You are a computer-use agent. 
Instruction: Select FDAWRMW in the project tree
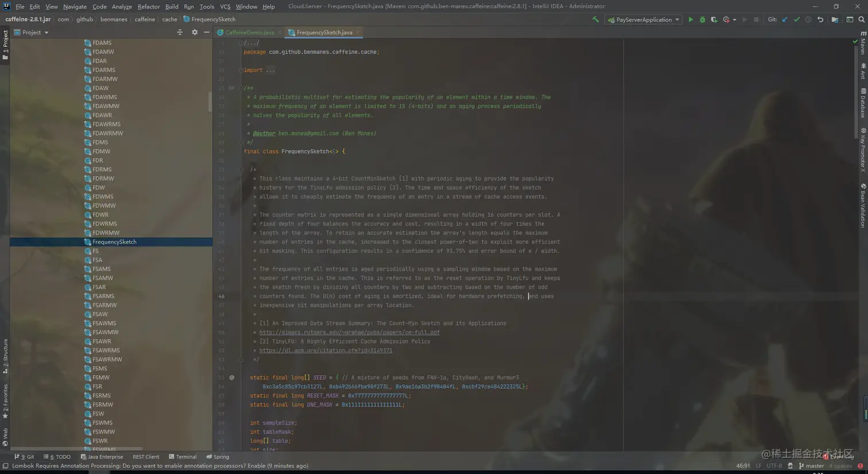coord(107,133)
